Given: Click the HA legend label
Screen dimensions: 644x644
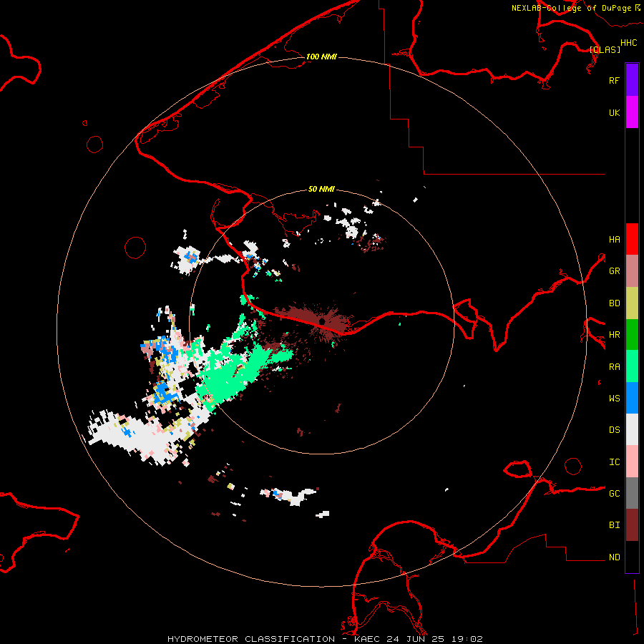Looking at the screenshot, I should click(614, 240).
